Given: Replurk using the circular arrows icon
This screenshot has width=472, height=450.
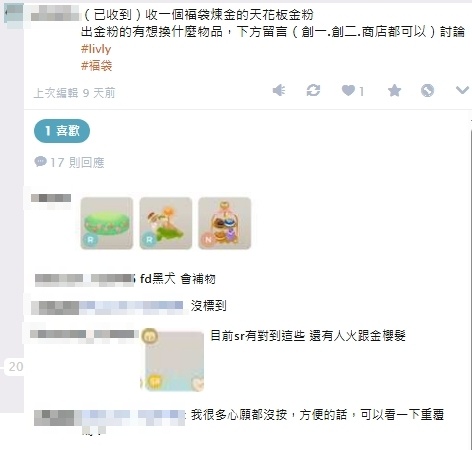Looking at the screenshot, I should coord(313,90).
